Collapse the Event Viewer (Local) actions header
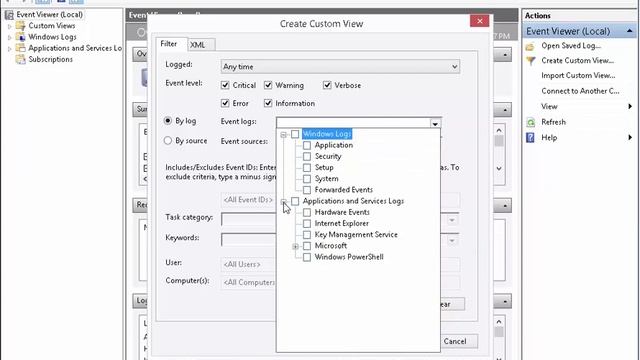 pyautogui.click(x=629, y=31)
